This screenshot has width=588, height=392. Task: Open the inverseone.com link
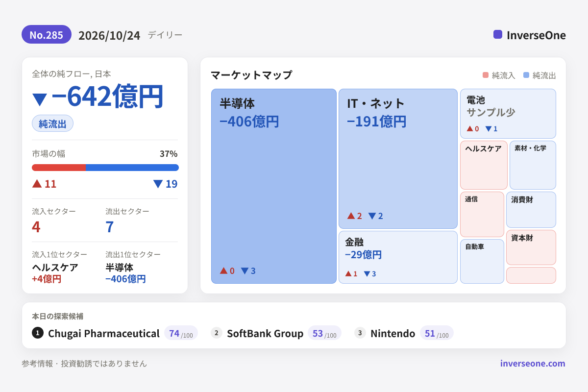pos(533,364)
